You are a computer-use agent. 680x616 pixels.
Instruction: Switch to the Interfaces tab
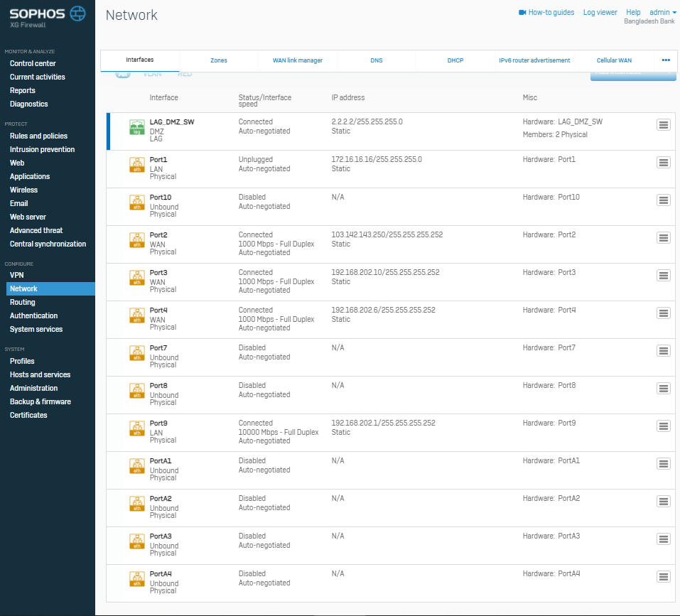140,60
